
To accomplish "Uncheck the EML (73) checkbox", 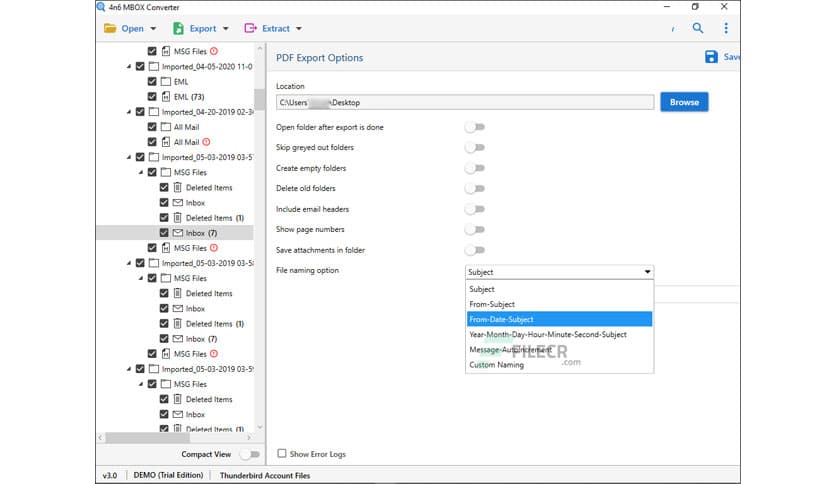I will click(x=152, y=96).
